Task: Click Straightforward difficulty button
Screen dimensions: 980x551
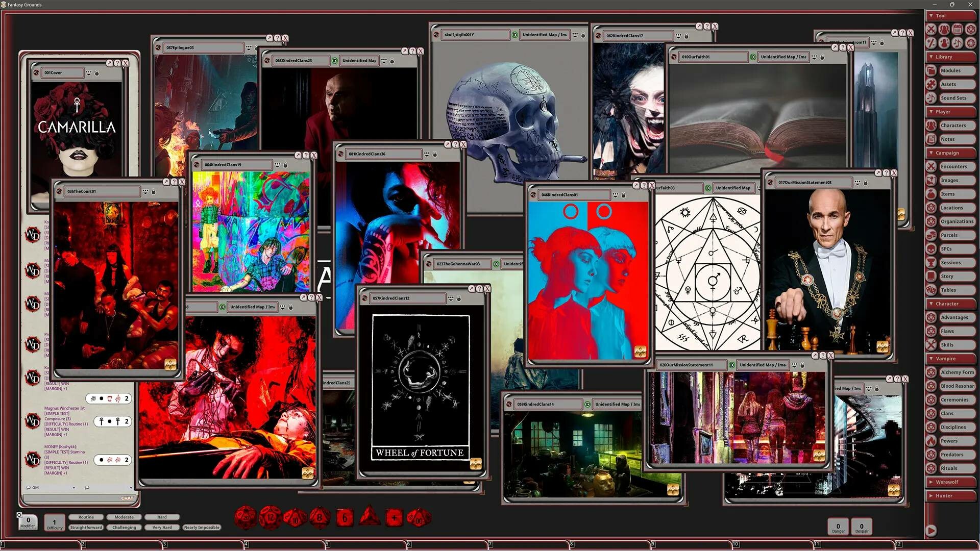Action: click(x=85, y=527)
